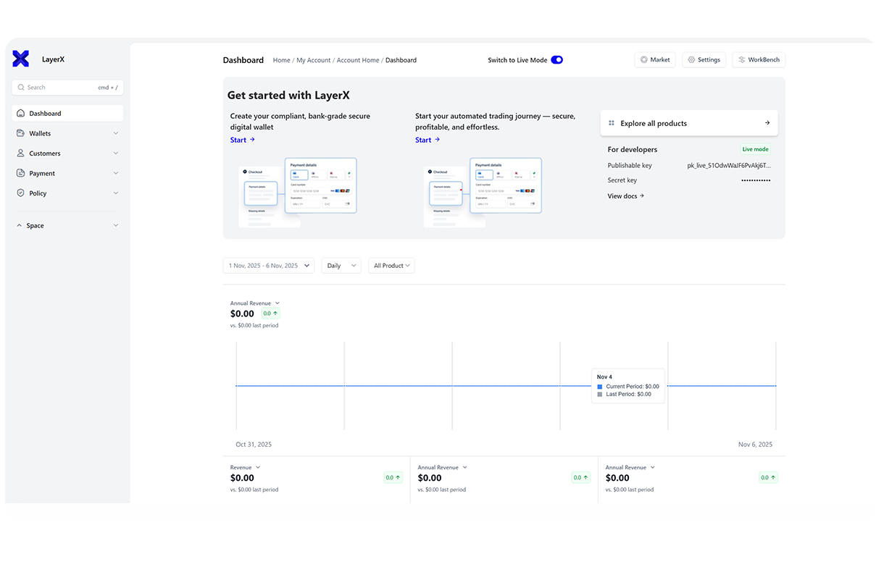The image size is (884, 588).
Task: Click the Policy shield icon in sidebar
Action: pos(21,193)
